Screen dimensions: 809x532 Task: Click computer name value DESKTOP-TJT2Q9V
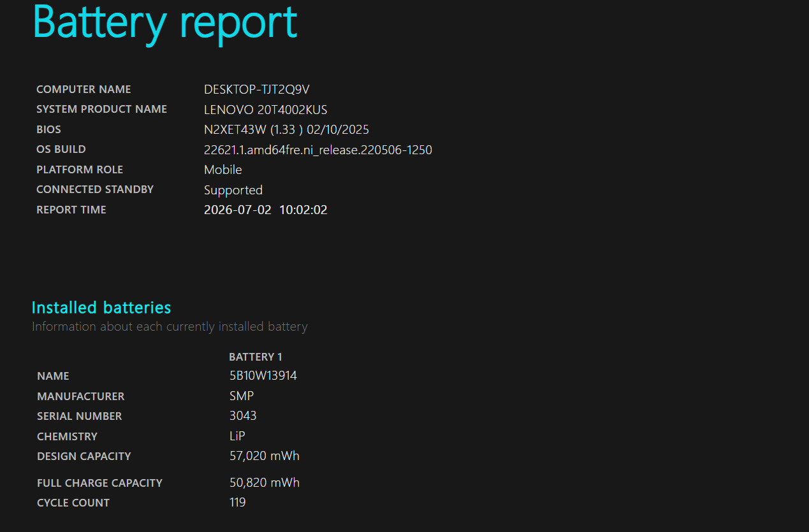click(x=257, y=89)
